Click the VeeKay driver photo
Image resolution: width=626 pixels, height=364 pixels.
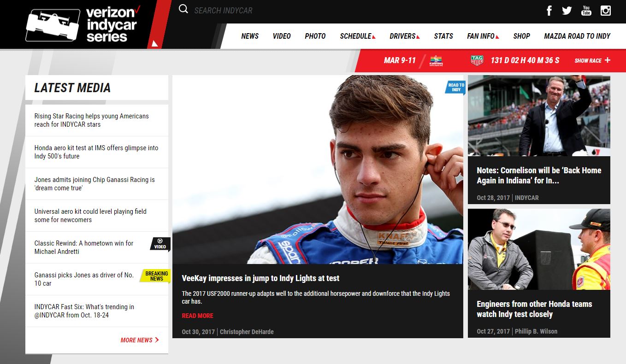[318, 170]
